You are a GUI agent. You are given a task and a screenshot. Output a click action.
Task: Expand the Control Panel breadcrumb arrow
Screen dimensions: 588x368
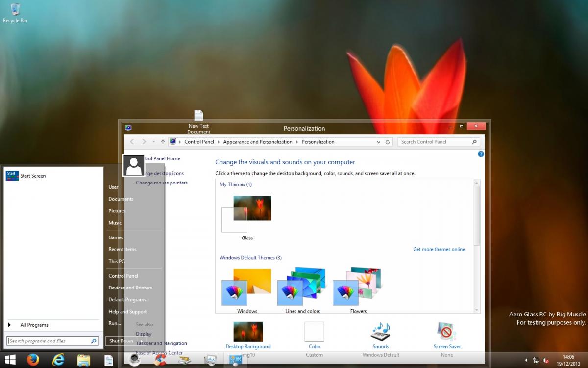tap(219, 142)
